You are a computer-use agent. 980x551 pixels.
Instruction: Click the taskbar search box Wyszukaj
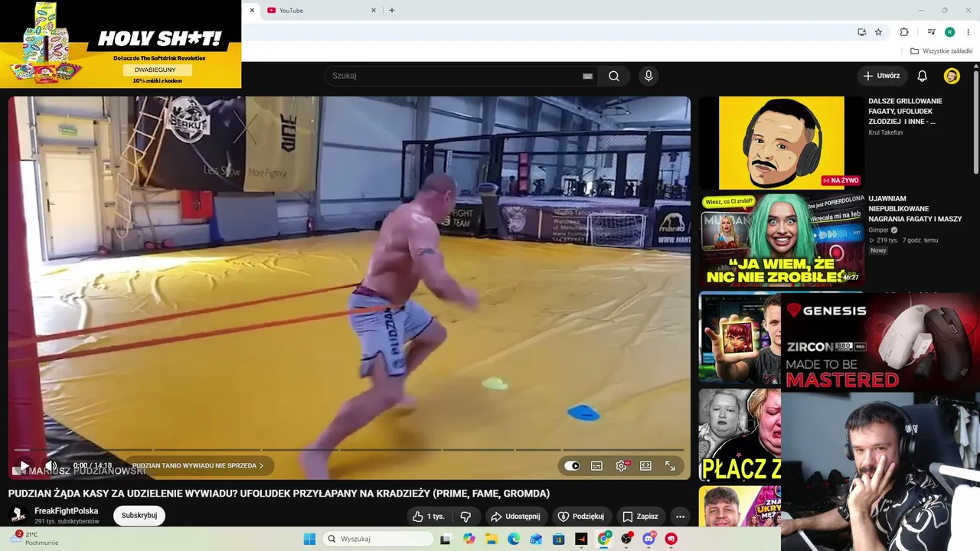pos(378,539)
